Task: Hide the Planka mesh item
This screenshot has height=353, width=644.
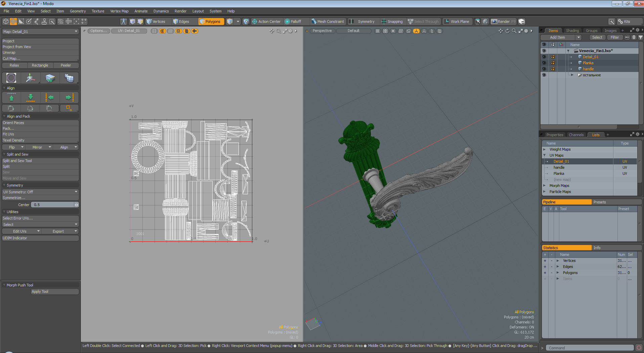Action: coord(544,63)
